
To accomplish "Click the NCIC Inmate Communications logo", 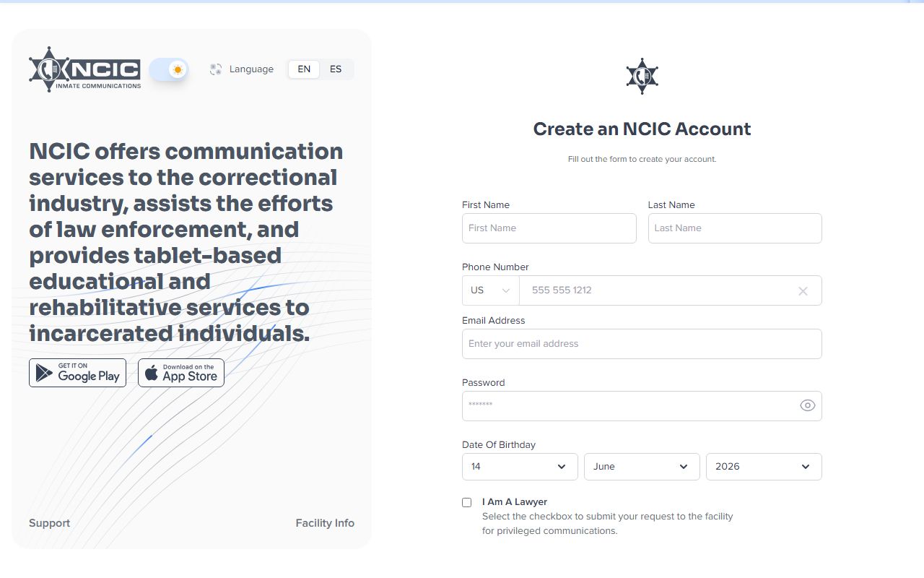I will 85,69.
